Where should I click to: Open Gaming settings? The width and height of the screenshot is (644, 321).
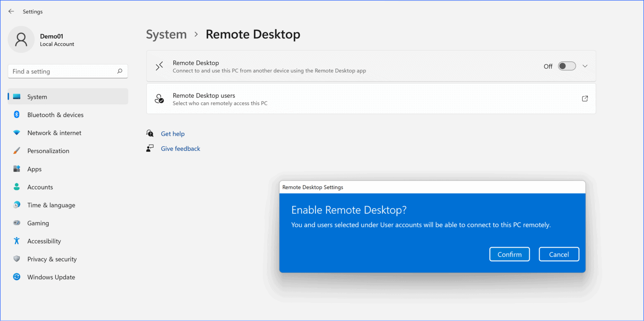click(x=68, y=223)
